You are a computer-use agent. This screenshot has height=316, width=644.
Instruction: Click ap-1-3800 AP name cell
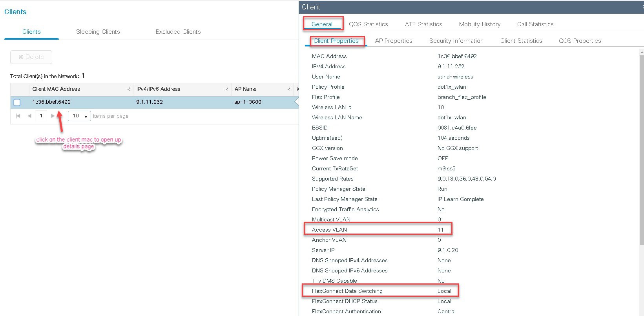(248, 102)
